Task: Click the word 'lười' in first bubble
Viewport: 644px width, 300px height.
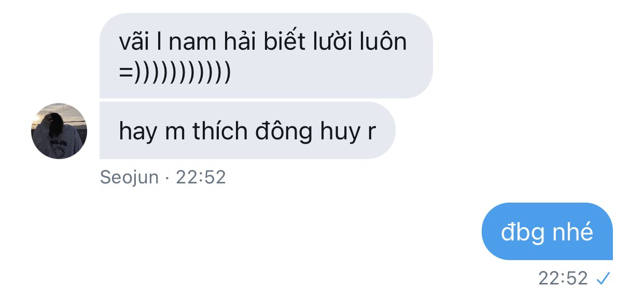Action: click(333, 41)
